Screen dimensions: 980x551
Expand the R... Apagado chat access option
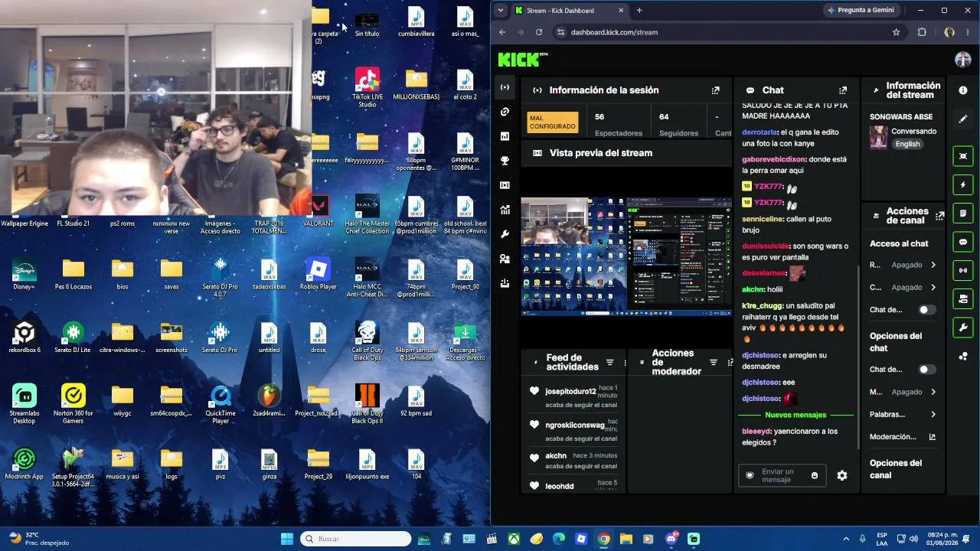click(903, 265)
